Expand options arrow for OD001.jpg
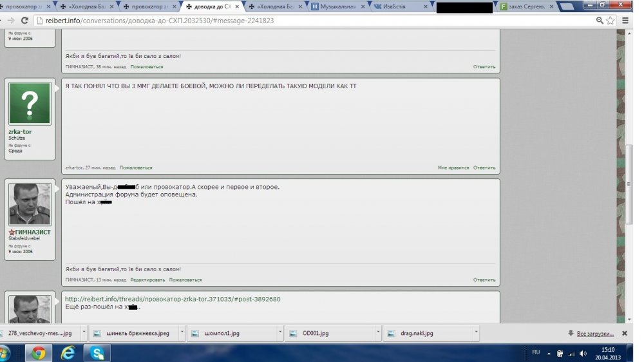The width and height of the screenshot is (644, 362). [x=378, y=332]
